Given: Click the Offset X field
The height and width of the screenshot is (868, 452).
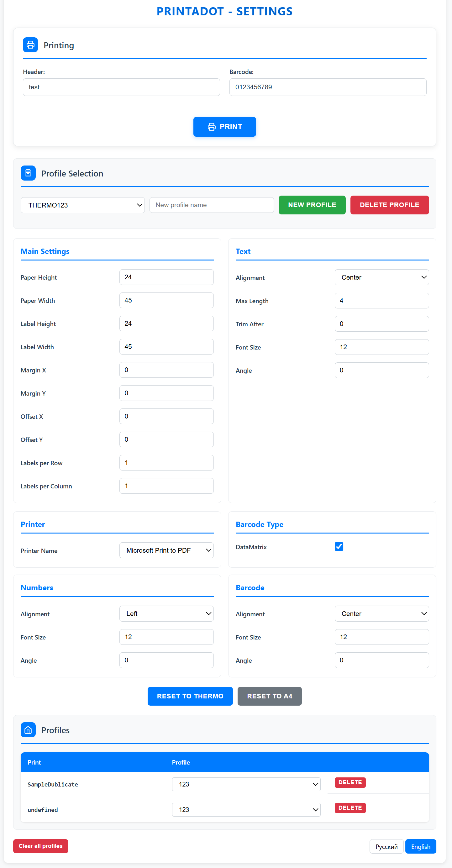Looking at the screenshot, I should pos(166,416).
